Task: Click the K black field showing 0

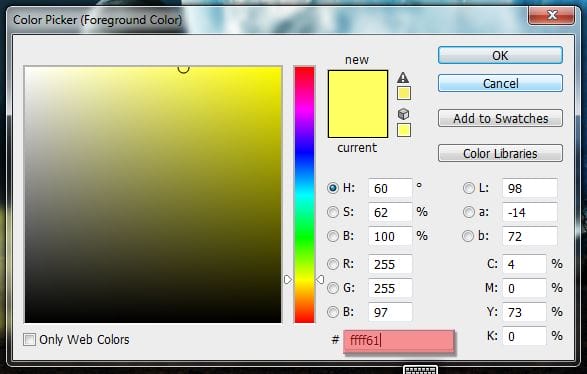Action: [524, 336]
